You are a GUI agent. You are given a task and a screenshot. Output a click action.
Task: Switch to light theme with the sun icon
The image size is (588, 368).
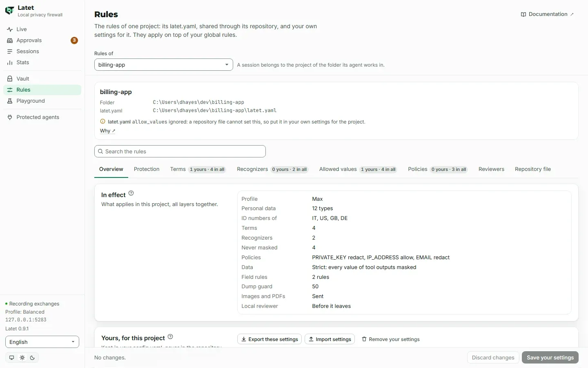22,358
